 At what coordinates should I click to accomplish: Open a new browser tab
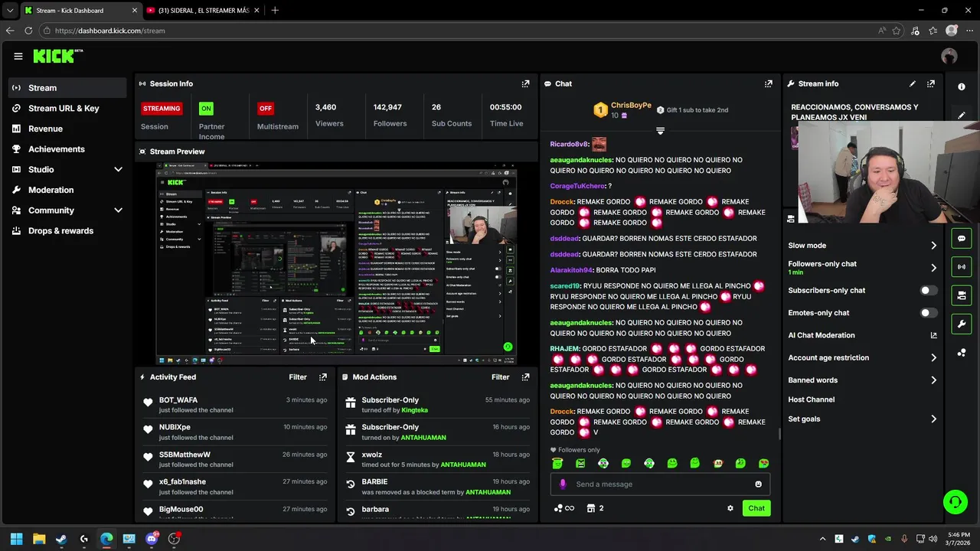click(275, 11)
